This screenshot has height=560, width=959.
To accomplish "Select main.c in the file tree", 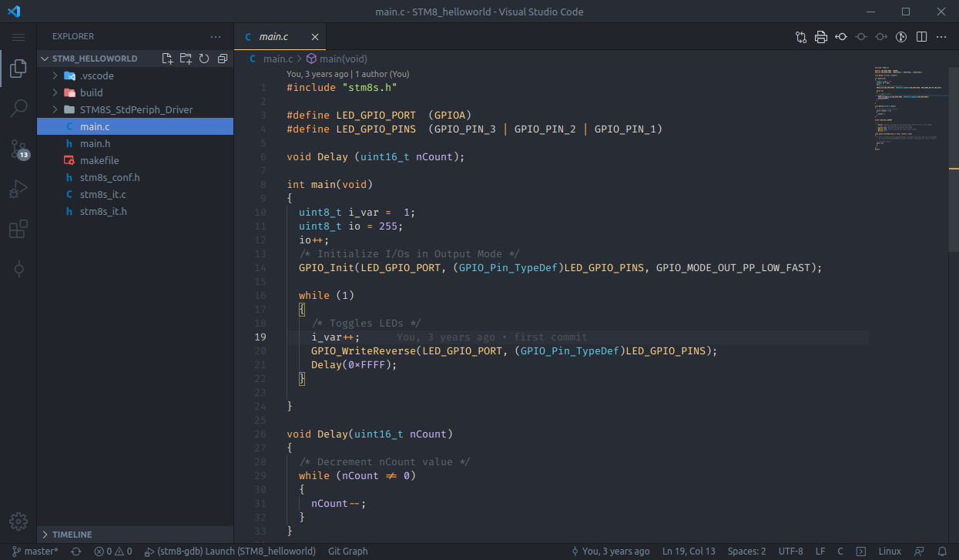I will pyautogui.click(x=135, y=126).
